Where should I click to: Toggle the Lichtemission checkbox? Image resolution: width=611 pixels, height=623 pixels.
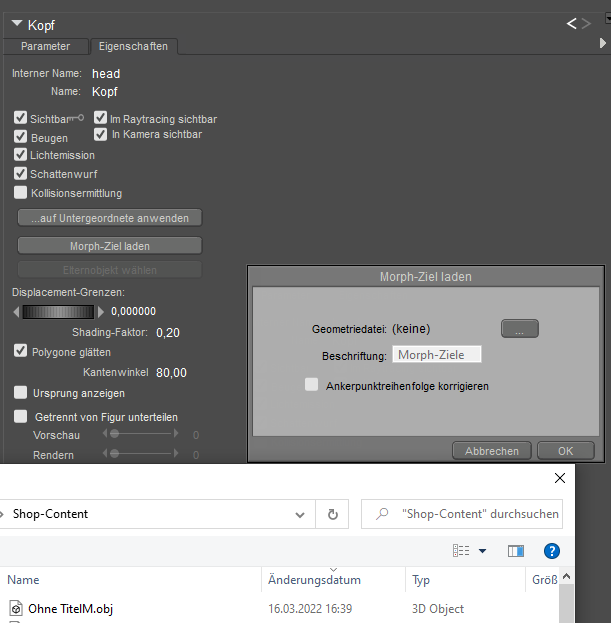pos(20,154)
